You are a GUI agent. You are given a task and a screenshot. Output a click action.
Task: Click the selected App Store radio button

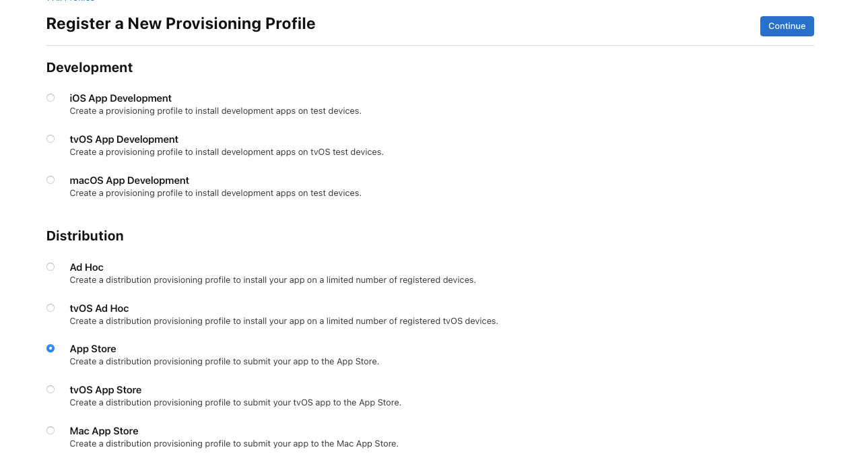click(x=51, y=348)
